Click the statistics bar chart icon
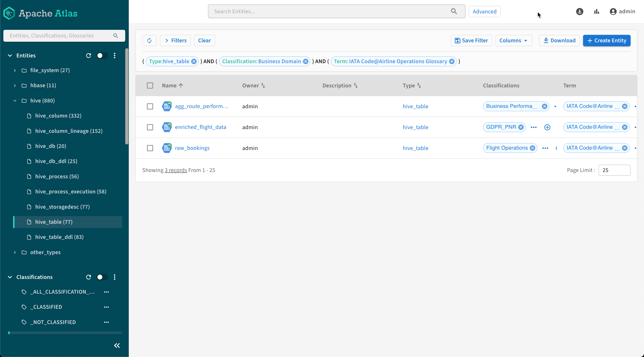Image resolution: width=644 pixels, height=357 pixels. (x=596, y=12)
